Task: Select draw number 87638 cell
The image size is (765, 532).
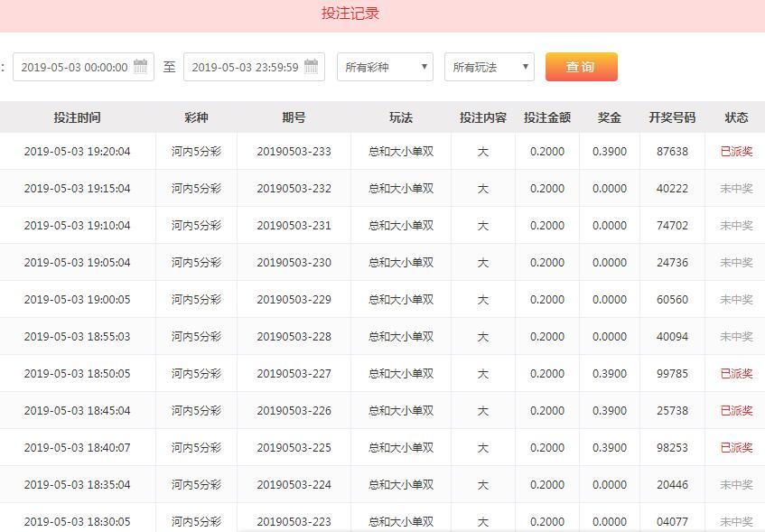Action: pyautogui.click(x=672, y=152)
